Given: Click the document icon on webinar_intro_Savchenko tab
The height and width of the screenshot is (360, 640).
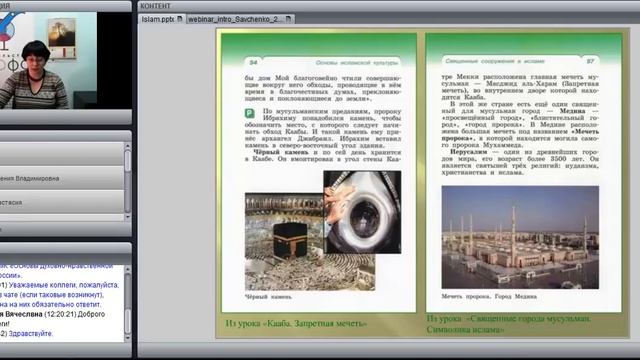Looking at the screenshot, I should point(288,19).
